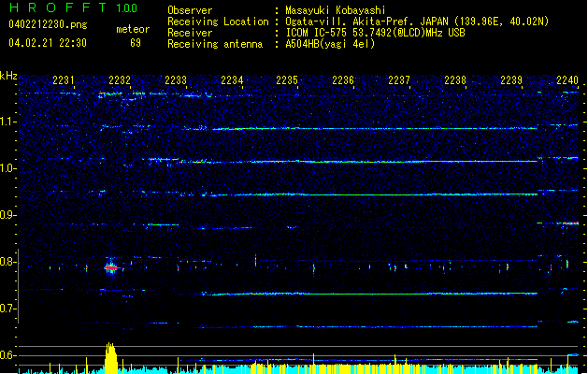Click the 2234 time marker
The height and width of the screenshot is (374, 588).
[x=232, y=79]
